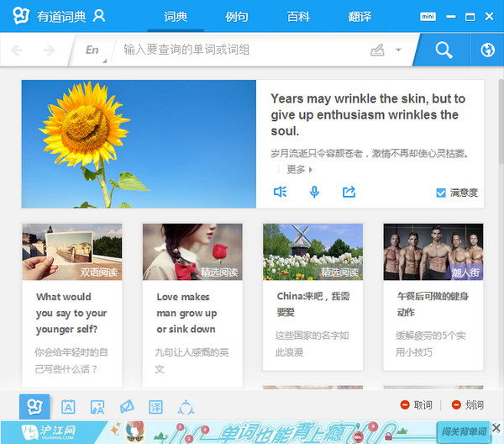Switch to the 例句 tab
The image size is (504, 444).
click(237, 17)
